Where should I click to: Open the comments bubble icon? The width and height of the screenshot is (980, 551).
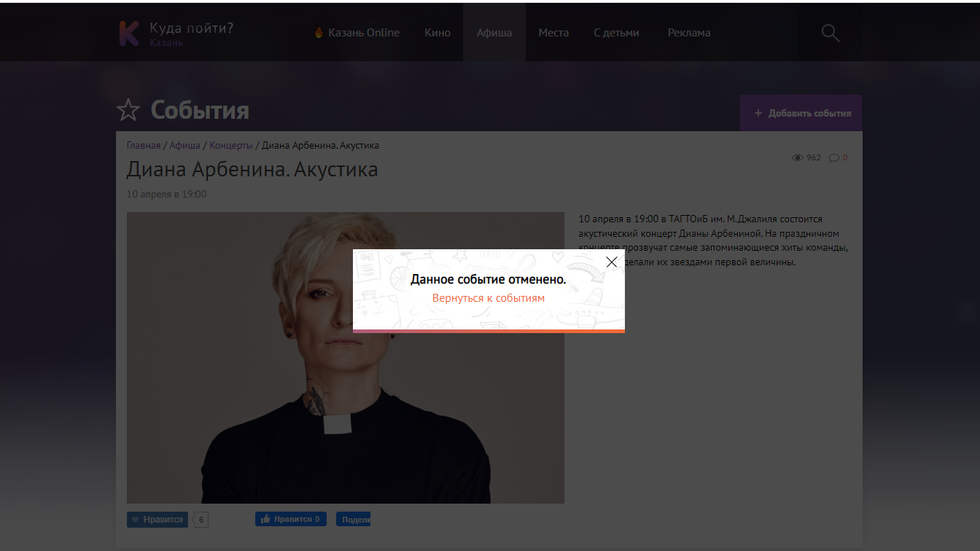pyautogui.click(x=834, y=157)
